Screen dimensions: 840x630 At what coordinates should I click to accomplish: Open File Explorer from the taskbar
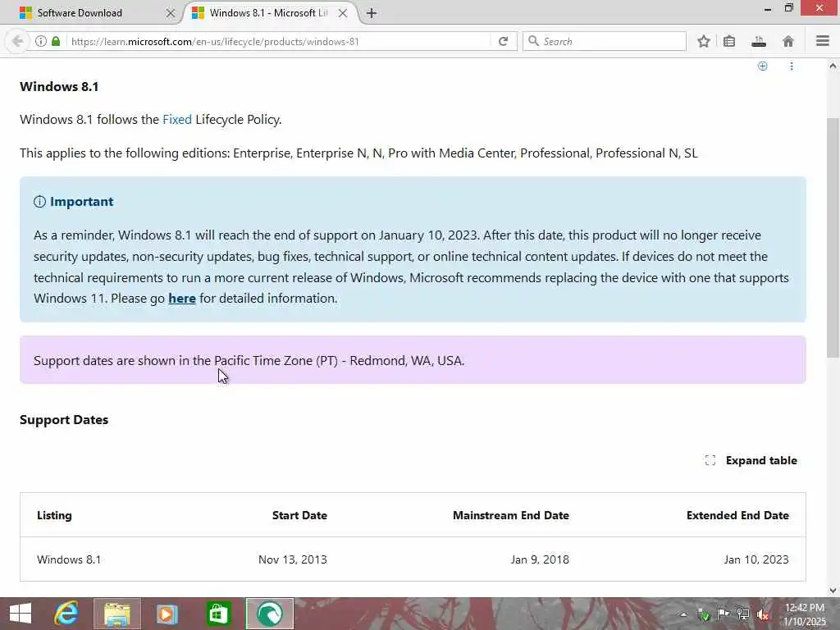117,614
